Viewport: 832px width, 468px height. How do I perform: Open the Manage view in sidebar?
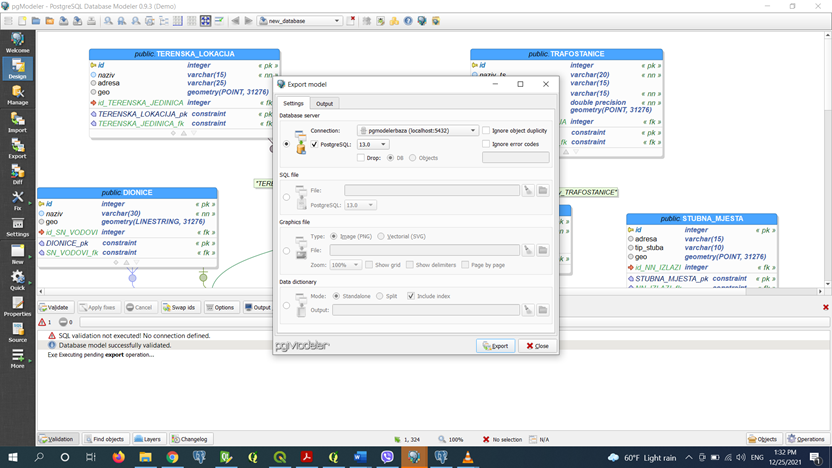(x=18, y=95)
